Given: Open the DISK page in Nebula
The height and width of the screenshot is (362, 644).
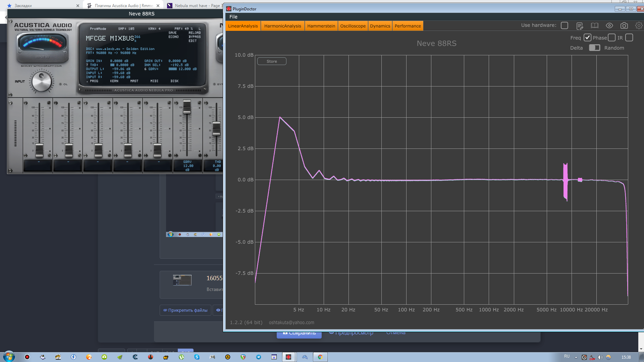Looking at the screenshot, I should (174, 81).
